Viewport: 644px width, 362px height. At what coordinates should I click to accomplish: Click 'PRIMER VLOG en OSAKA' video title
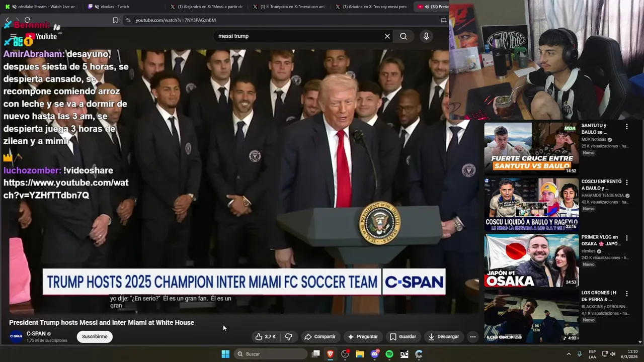tap(601, 240)
